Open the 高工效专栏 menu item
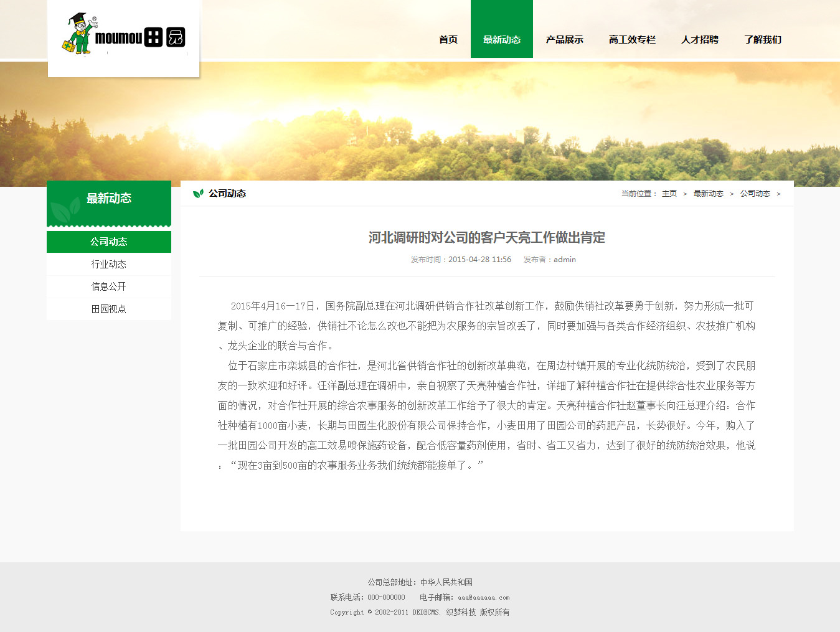The image size is (840, 632). tap(632, 39)
